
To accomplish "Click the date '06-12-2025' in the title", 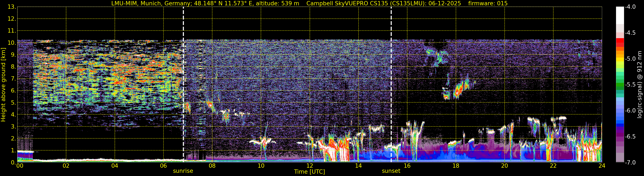I will click(x=445, y=3).
